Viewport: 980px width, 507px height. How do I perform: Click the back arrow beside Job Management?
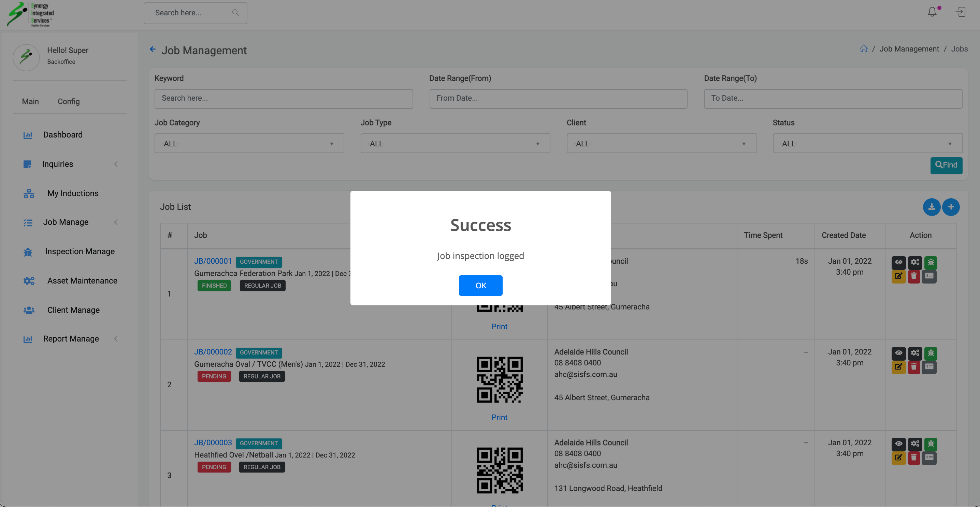click(x=153, y=49)
